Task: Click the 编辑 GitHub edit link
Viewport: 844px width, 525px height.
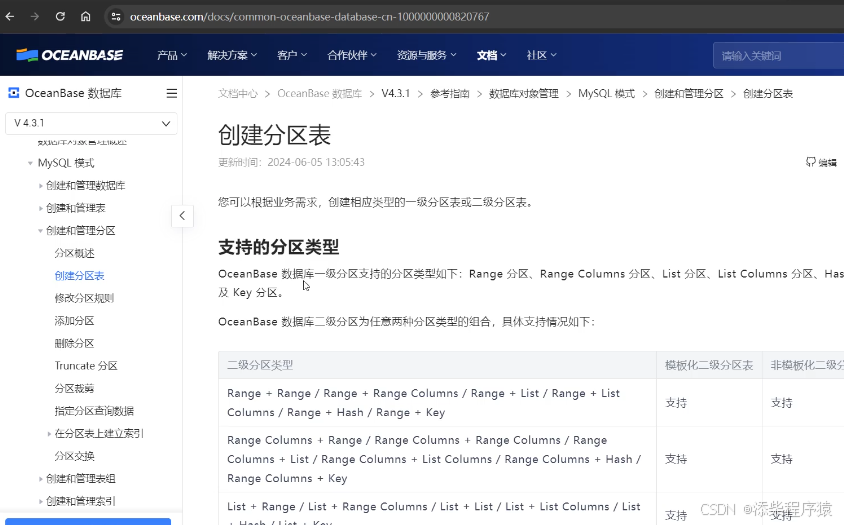Action: [x=821, y=163]
